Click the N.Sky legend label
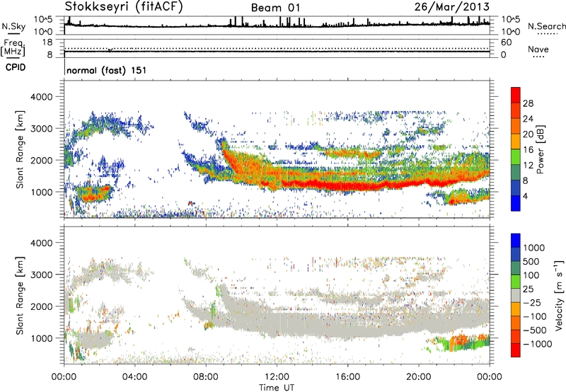Screen dimensions: 566x392 tap(13, 26)
